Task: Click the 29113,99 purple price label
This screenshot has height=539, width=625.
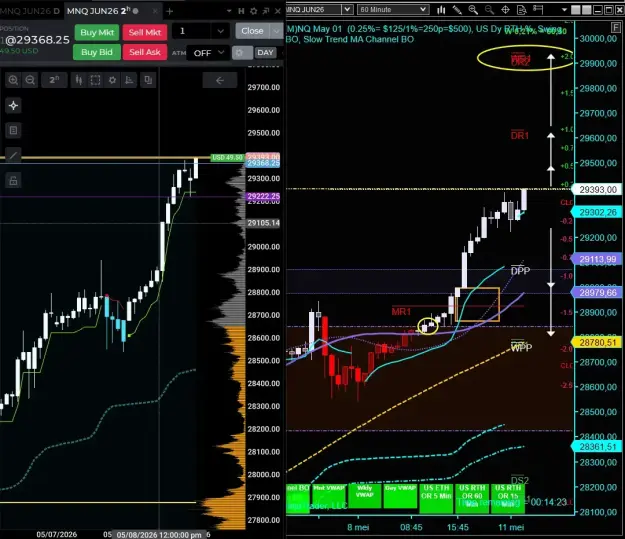Action: point(597,259)
